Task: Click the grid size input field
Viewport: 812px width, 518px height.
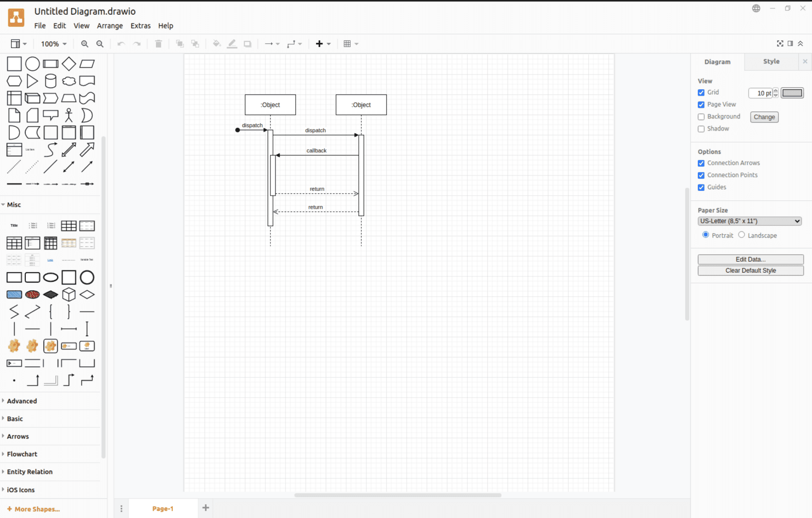Action: point(760,92)
